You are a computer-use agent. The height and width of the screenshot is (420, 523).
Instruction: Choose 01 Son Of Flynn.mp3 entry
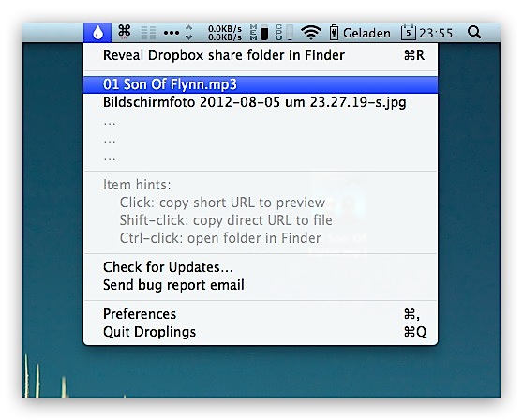tap(261, 84)
